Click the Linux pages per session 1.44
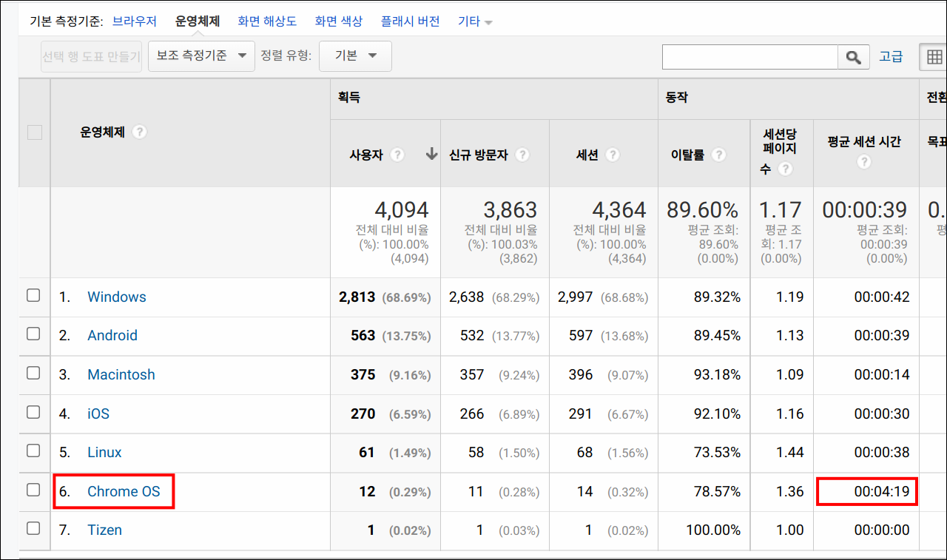The image size is (947, 560). (x=791, y=452)
